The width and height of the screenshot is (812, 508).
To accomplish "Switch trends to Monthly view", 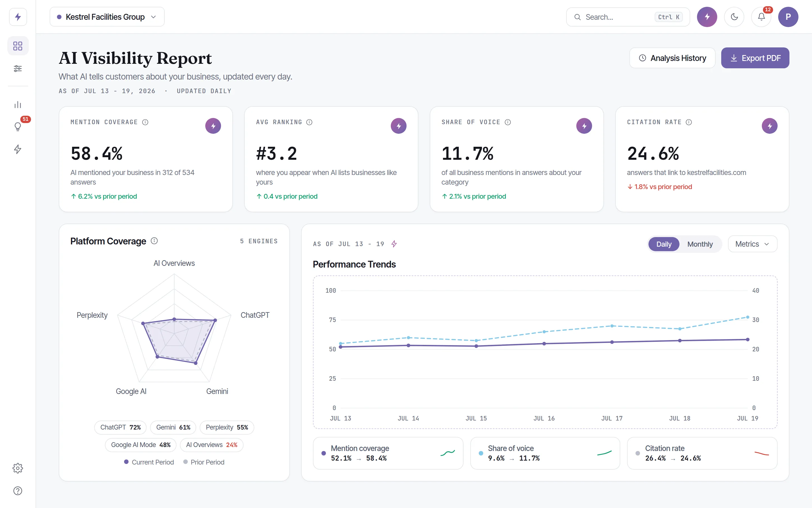I will coord(700,244).
